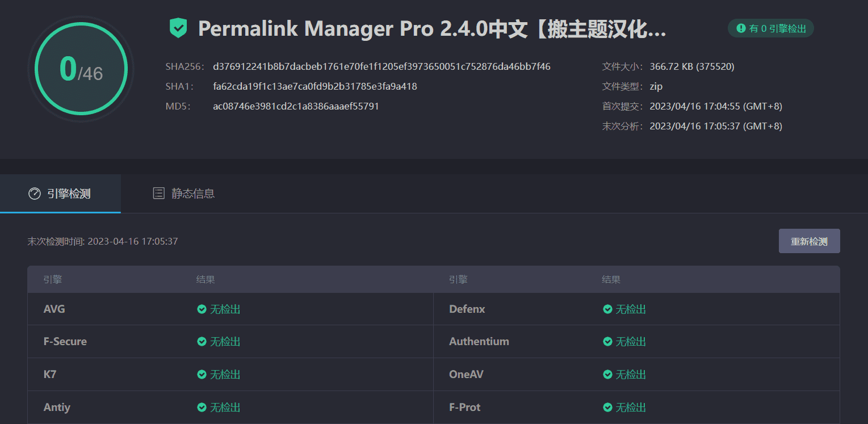Click the AVG engine name
This screenshot has height=424, width=868.
(54, 309)
